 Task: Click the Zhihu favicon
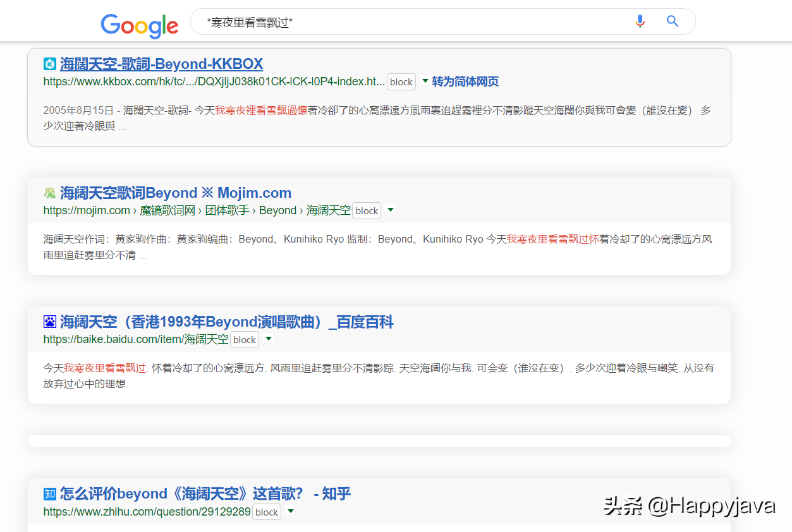point(50,493)
